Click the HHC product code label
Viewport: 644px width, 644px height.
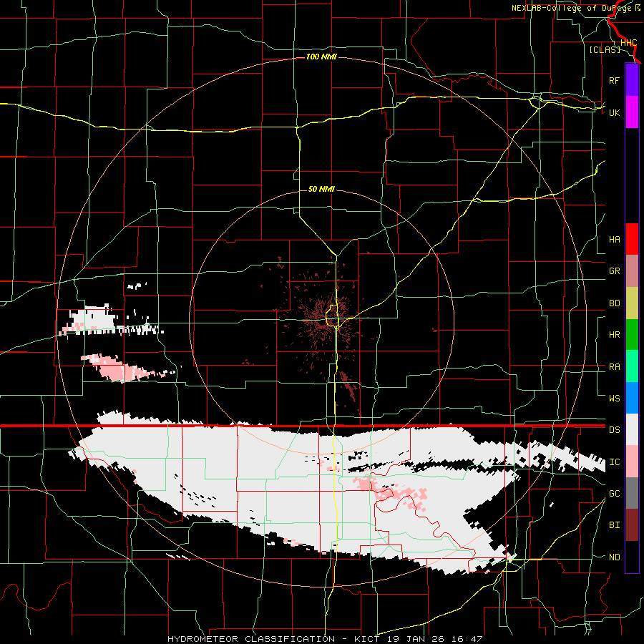coord(628,43)
